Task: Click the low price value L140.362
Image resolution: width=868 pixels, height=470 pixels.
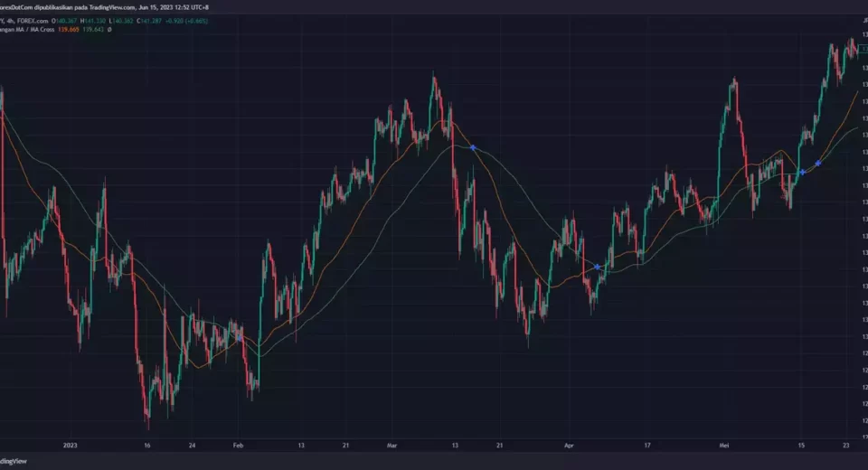Action: [x=121, y=21]
